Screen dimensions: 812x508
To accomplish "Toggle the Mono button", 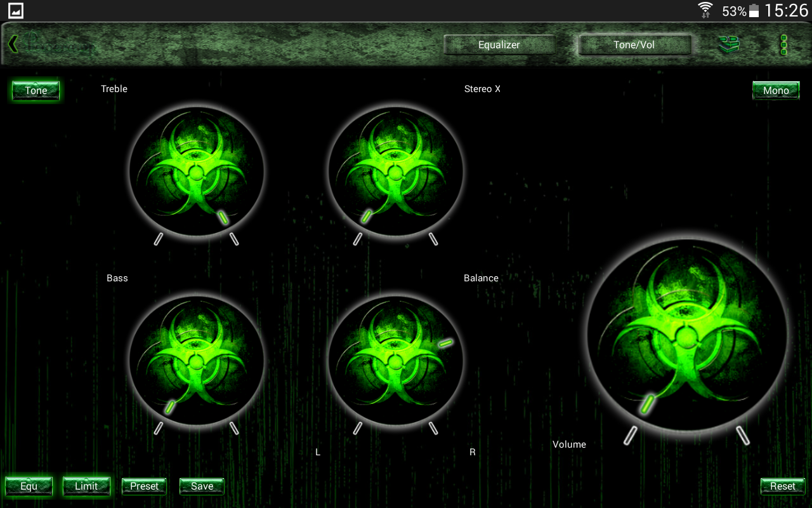I will pyautogui.click(x=776, y=91).
